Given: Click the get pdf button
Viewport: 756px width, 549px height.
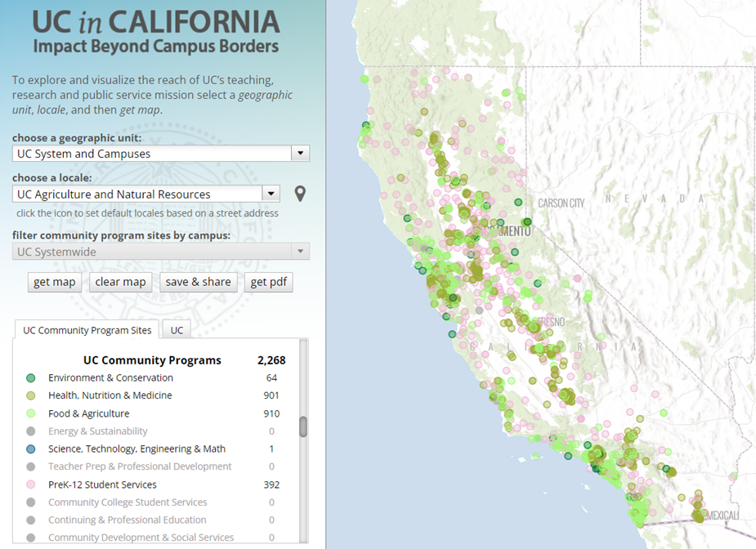Looking at the screenshot, I should [x=269, y=282].
